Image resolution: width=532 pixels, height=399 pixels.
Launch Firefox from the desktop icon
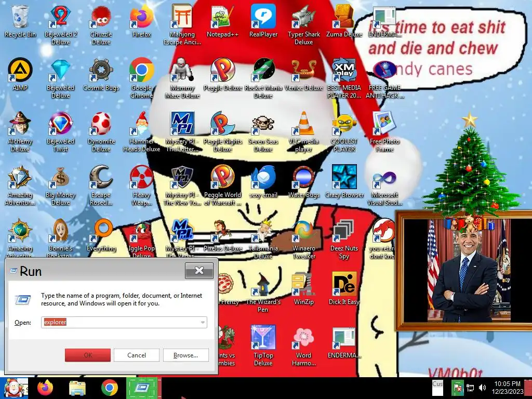pyautogui.click(x=141, y=21)
